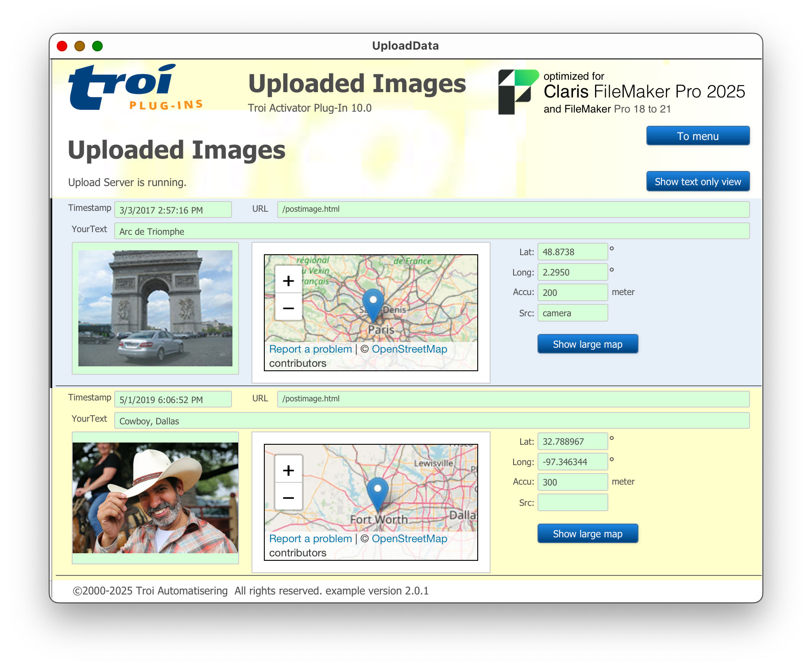Zoom in on the Paris map

(x=288, y=280)
